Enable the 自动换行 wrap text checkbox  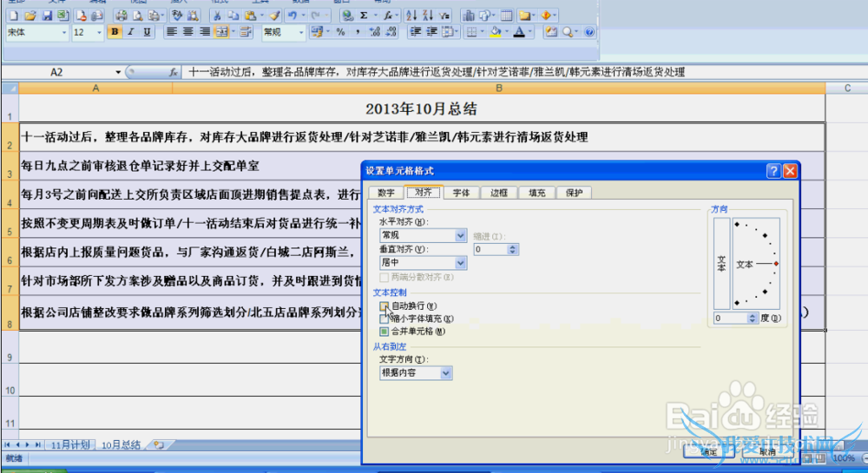point(385,306)
